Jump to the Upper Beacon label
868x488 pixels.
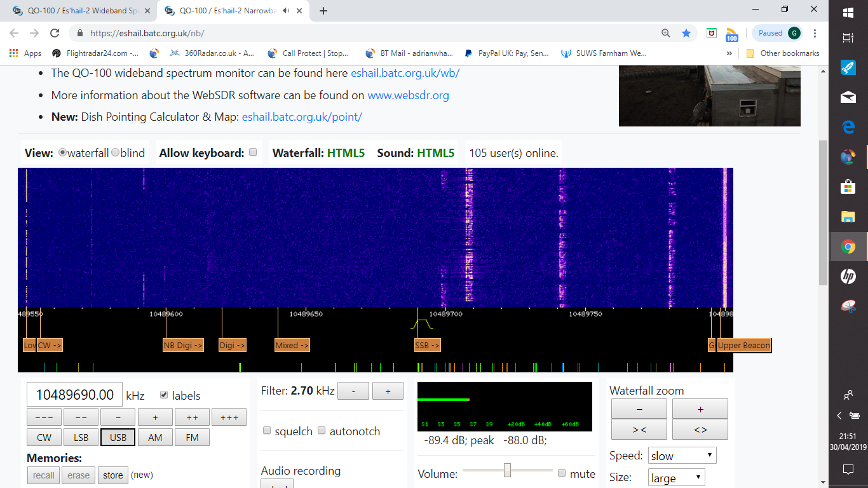point(743,346)
